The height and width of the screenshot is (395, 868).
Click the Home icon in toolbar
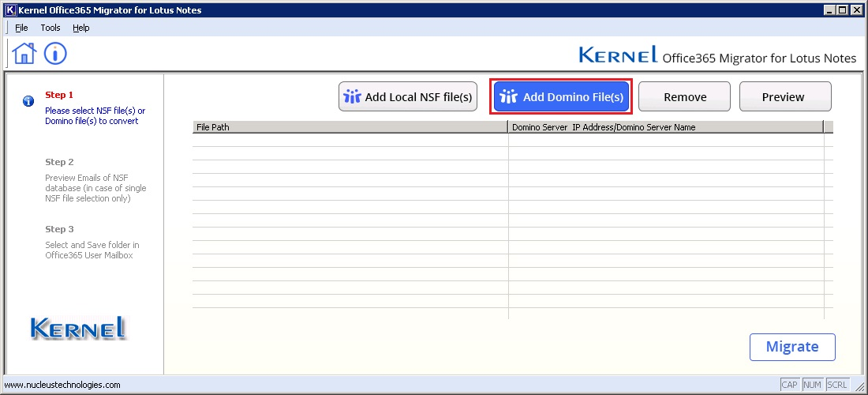coord(24,54)
